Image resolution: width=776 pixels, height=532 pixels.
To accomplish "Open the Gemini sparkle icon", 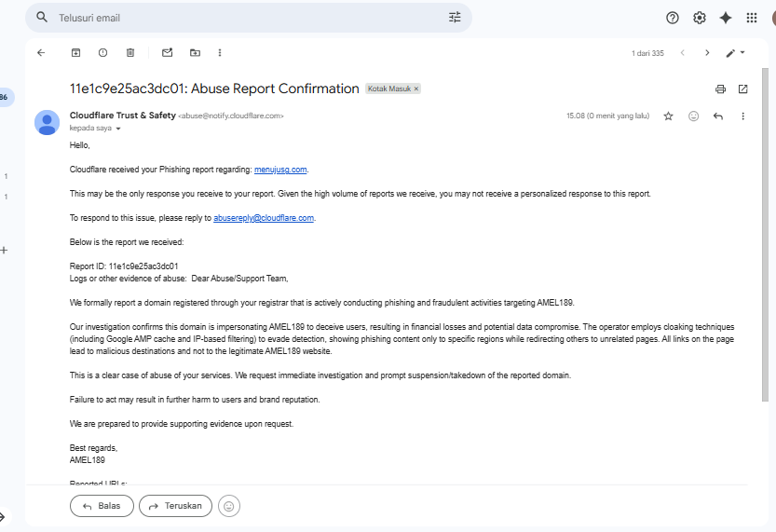I will tap(726, 18).
